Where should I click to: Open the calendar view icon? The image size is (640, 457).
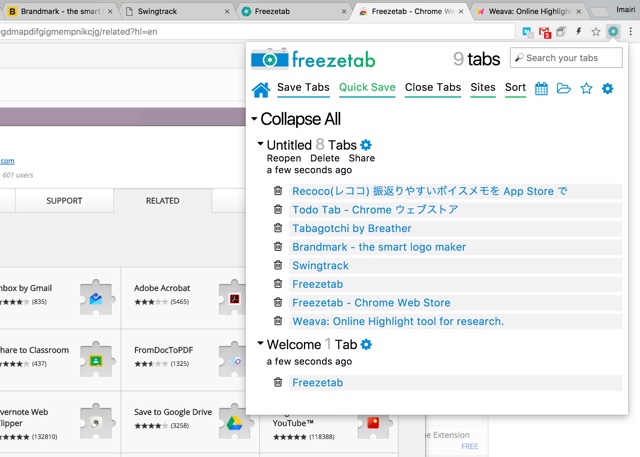click(541, 88)
